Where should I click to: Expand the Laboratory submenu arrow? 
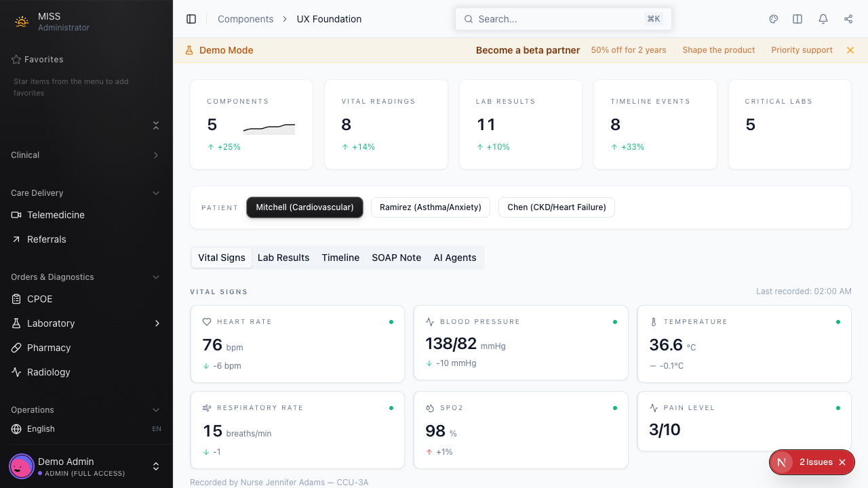coord(157,323)
